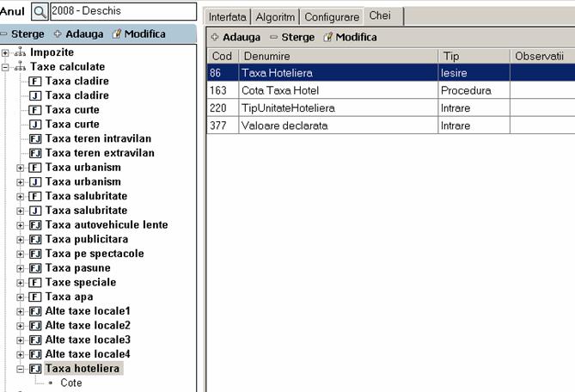575x392 pixels.
Task: Expand the Alte taxe locale1 node
Action: click(21, 311)
